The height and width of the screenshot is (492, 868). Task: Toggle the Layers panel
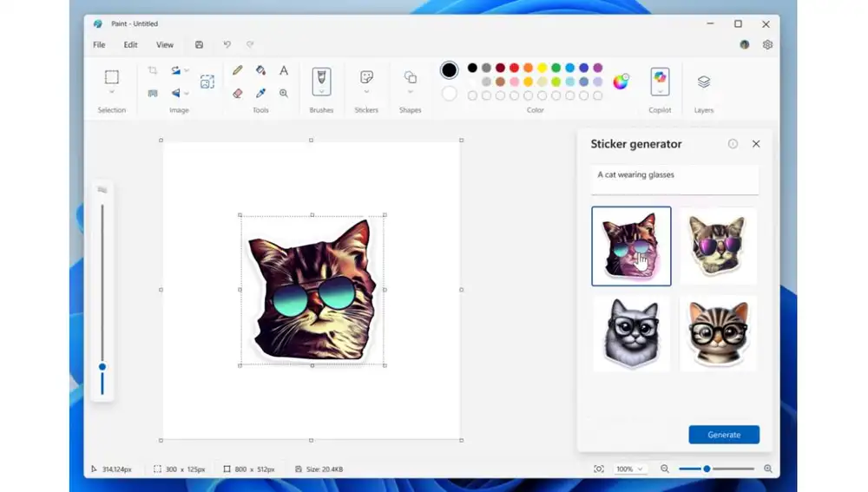(x=704, y=82)
